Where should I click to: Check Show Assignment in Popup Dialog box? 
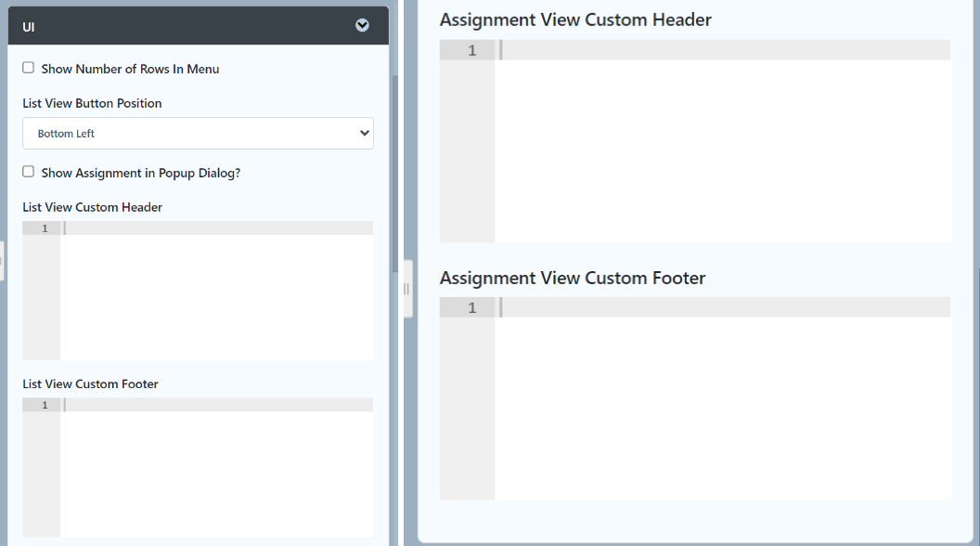coord(29,172)
